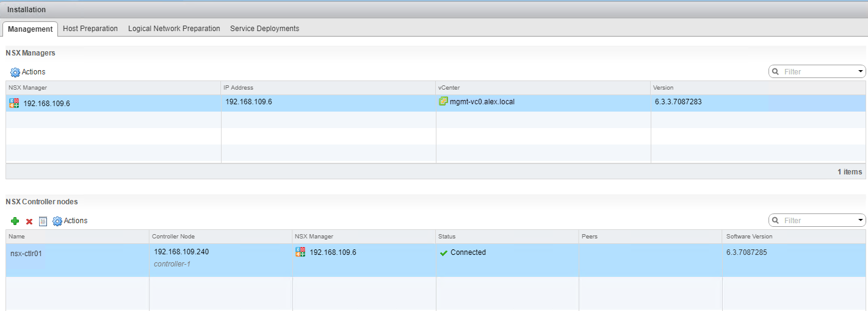This screenshot has width=868, height=311.
Task: Click the search magnifier in NSX Managers filter
Action: click(776, 71)
